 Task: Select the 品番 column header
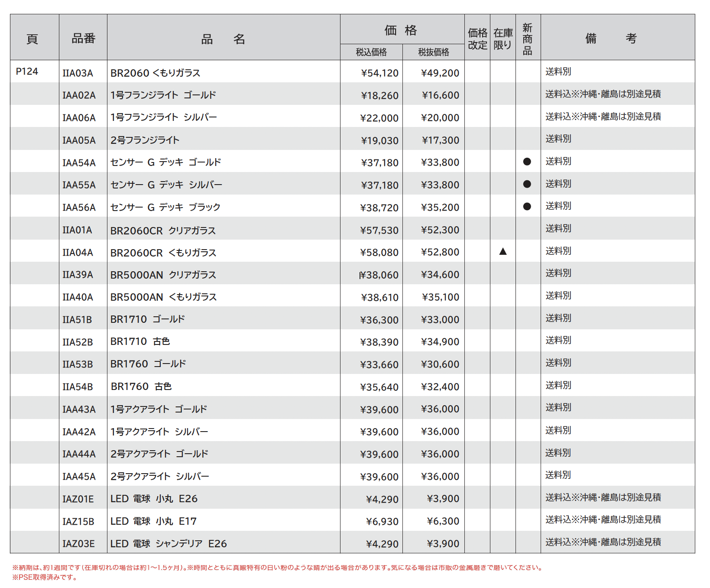[83, 39]
